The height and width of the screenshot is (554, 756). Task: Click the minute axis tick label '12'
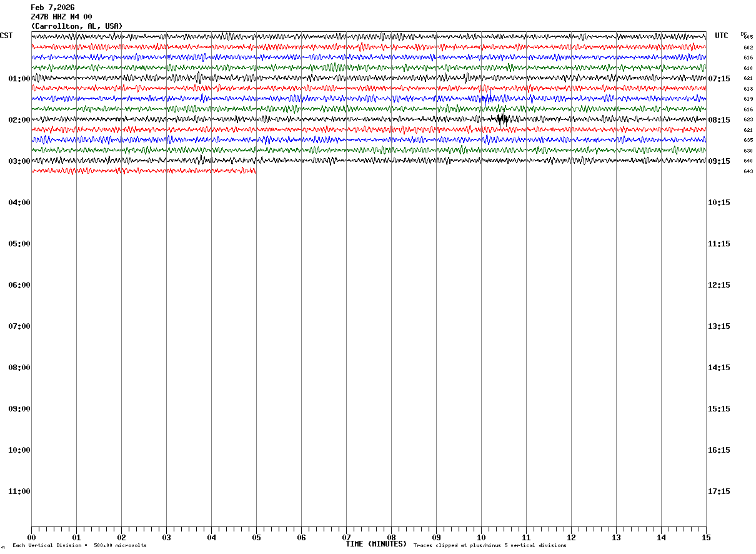click(x=571, y=538)
